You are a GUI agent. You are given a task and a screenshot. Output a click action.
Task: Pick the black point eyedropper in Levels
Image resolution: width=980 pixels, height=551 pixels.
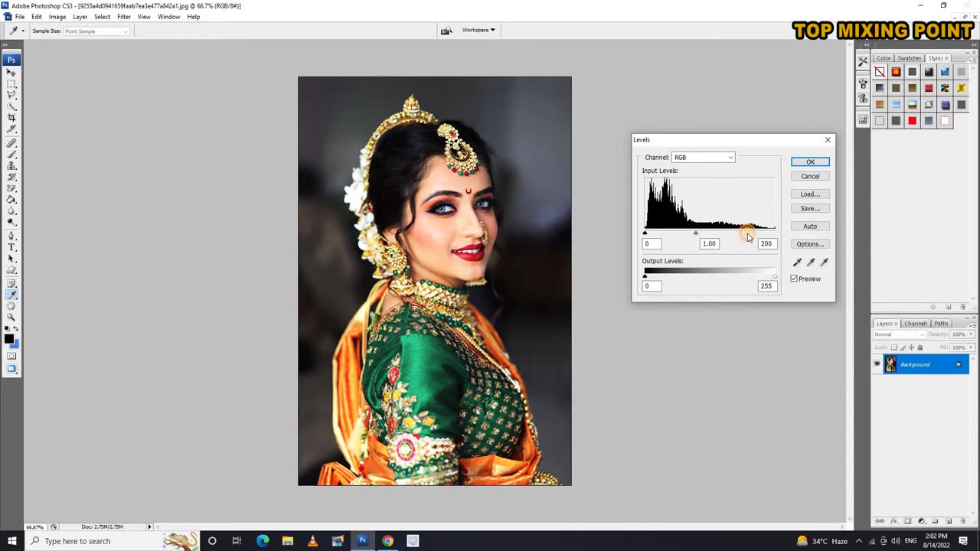pos(797,262)
